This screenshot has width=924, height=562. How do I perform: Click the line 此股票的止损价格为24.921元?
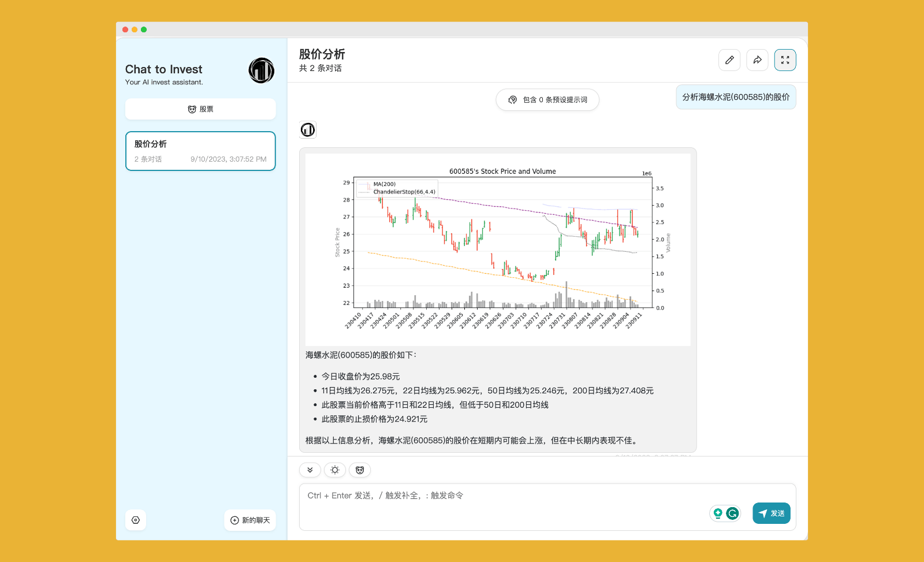coord(374,419)
